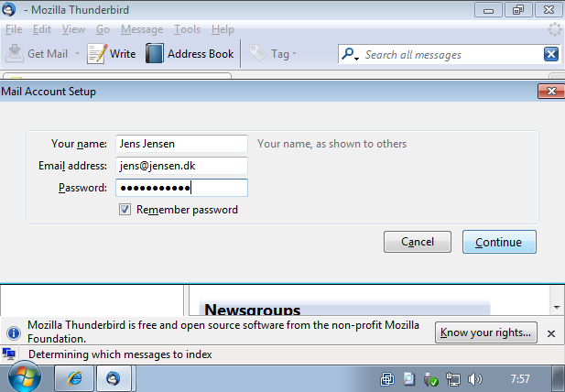565x392 pixels.
Task: Click the Get Mail toolbar icon
Action: (x=15, y=54)
